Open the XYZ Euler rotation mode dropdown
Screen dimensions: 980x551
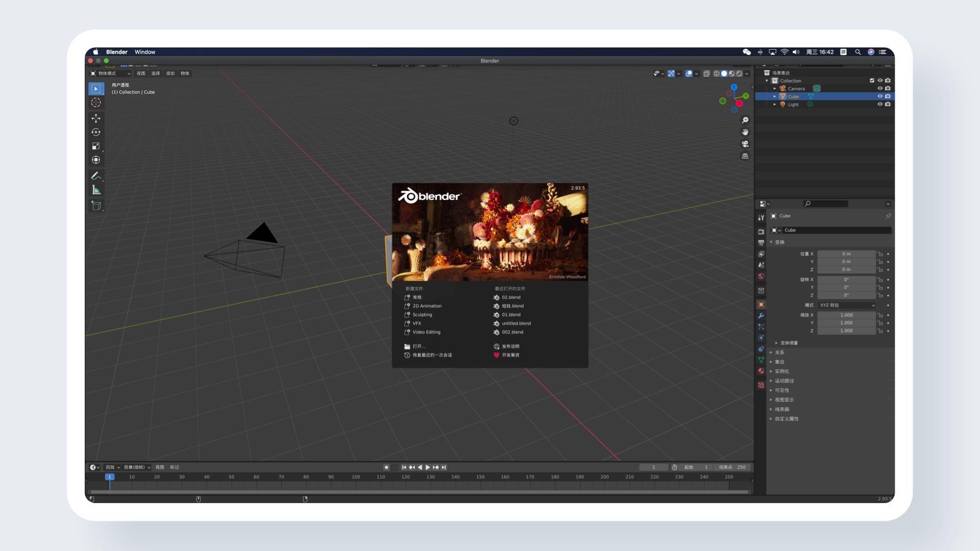click(847, 305)
